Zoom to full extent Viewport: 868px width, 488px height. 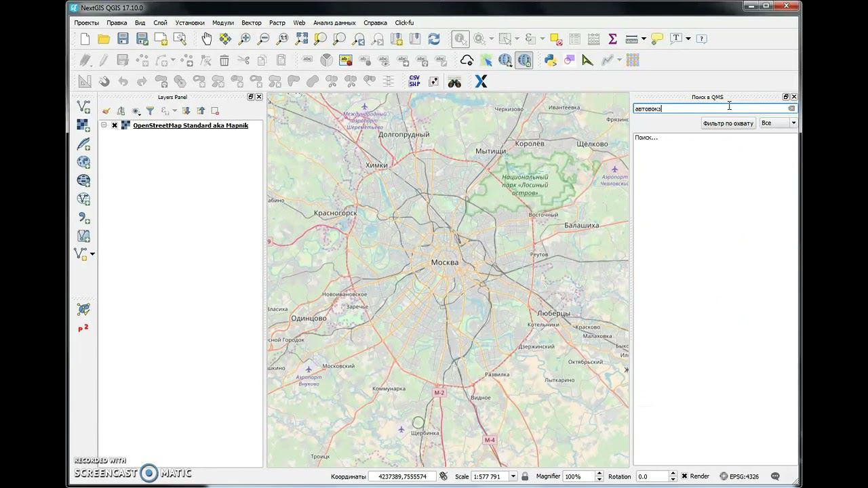tap(301, 39)
